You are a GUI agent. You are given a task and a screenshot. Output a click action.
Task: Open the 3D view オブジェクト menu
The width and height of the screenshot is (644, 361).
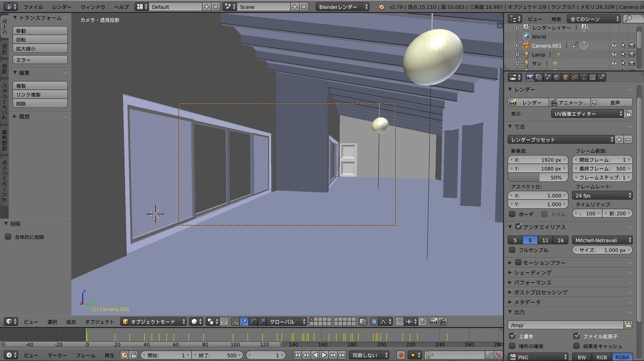tap(100, 322)
